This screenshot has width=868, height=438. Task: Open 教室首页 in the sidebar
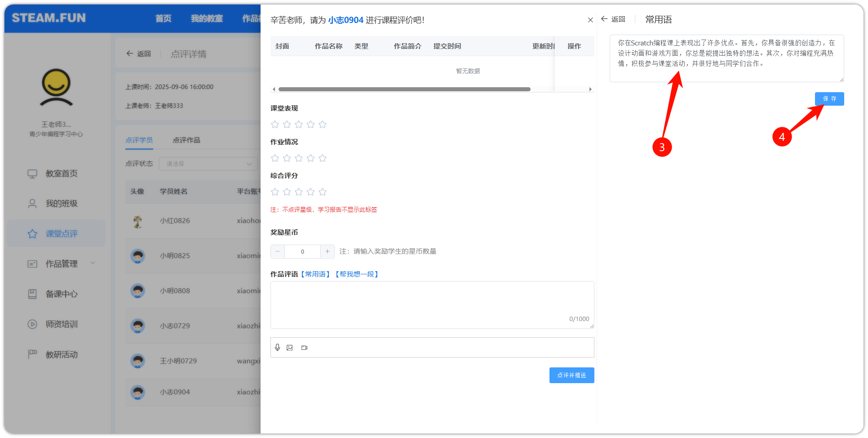(61, 174)
